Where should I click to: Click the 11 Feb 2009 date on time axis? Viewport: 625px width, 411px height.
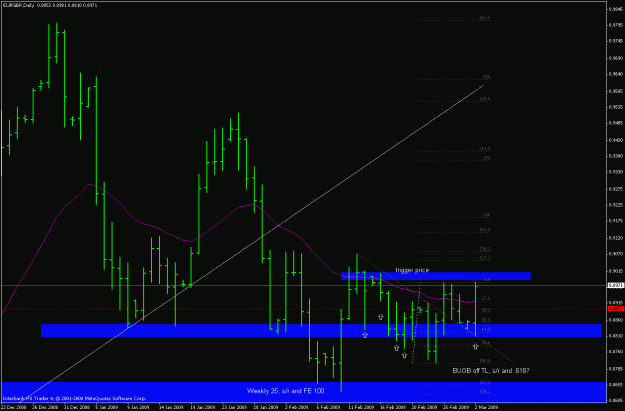[x=360, y=407]
